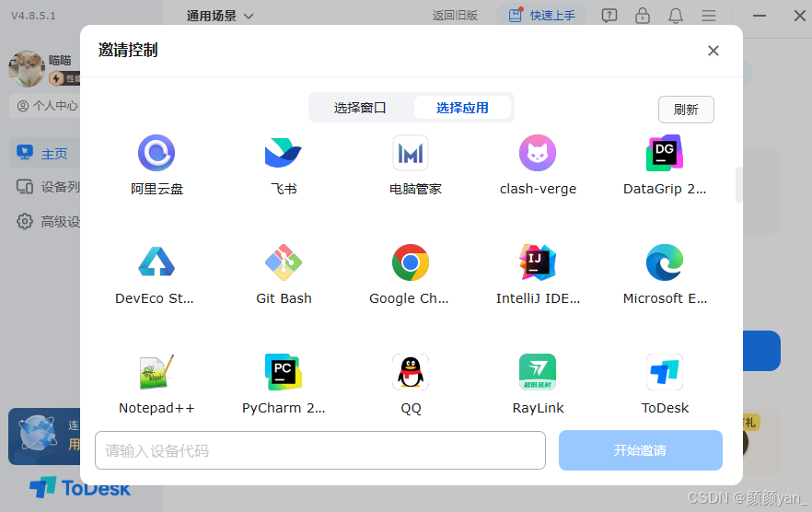Viewport: 812px width, 512px height.
Task: Select the DevEco Studio app icon
Action: click(x=157, y=262)
